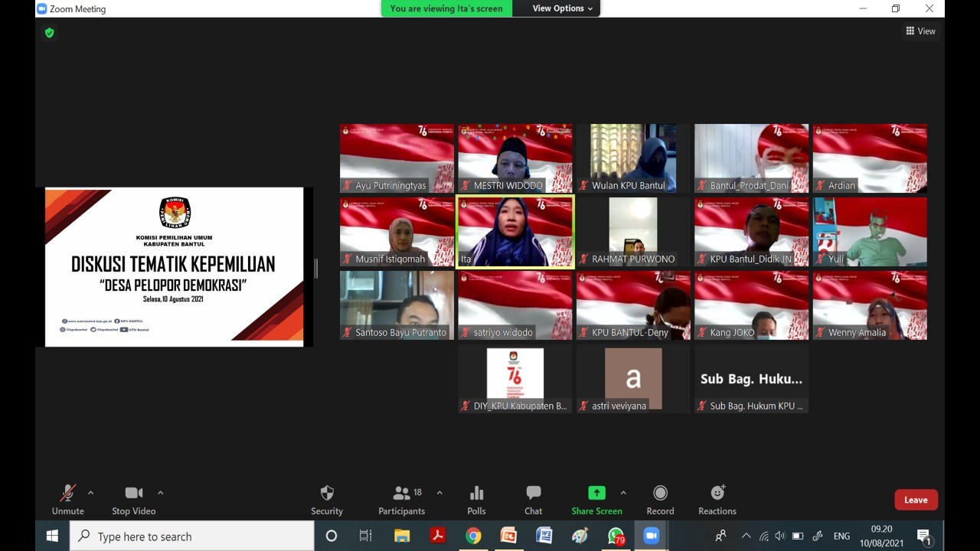Unmute the microphone
This screenshot has height=551, width=980.
click(68, 494)
